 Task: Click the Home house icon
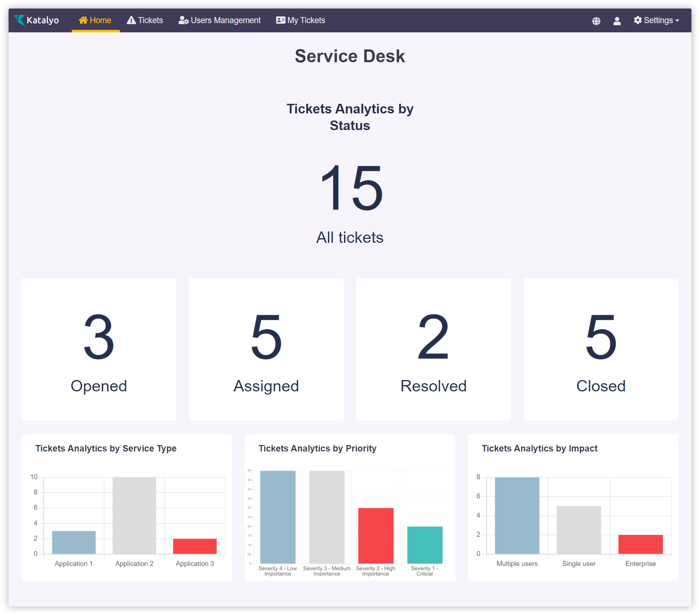pos(83,20)
